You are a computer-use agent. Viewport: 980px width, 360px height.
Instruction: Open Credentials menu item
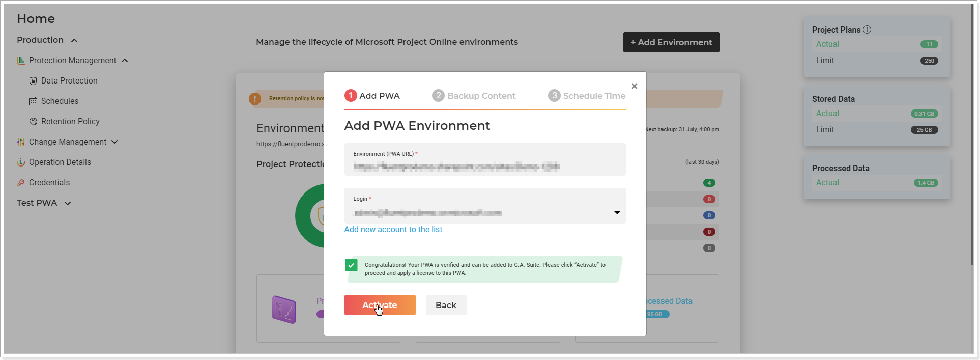[49, 183]
